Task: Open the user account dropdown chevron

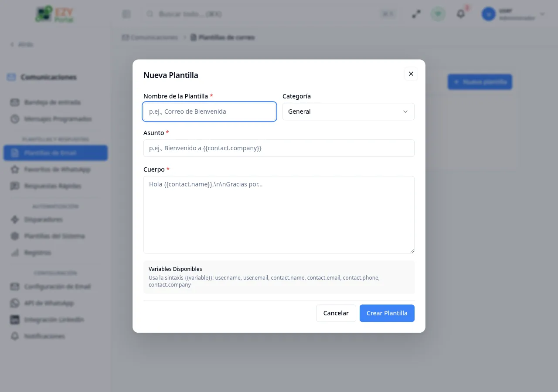Action: [542, 14]
